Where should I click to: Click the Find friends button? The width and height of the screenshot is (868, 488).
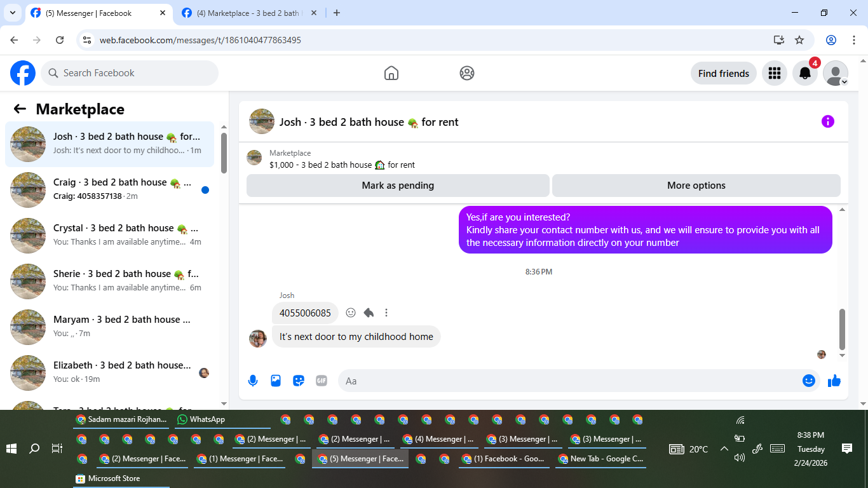click(x=723, y=73)
